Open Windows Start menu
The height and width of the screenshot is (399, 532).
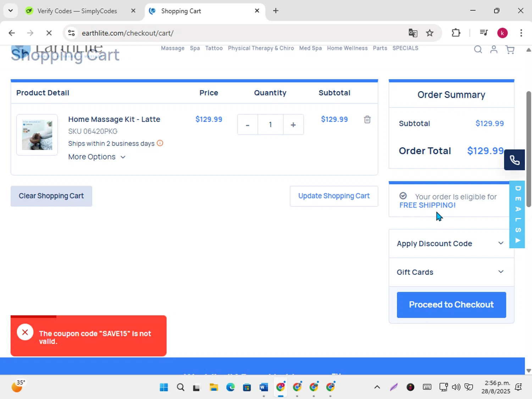(164, 387)
